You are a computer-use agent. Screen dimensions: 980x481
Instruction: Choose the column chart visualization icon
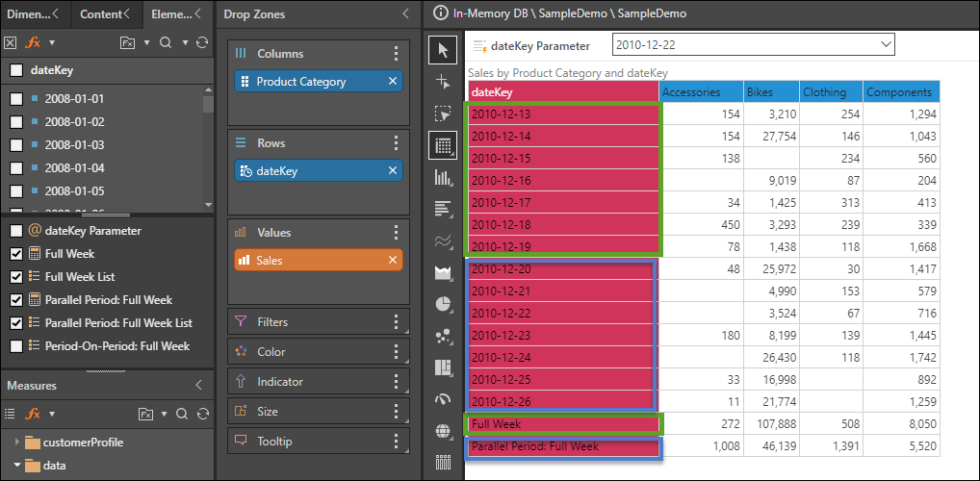pyautogui.click(x=443, y=177)
